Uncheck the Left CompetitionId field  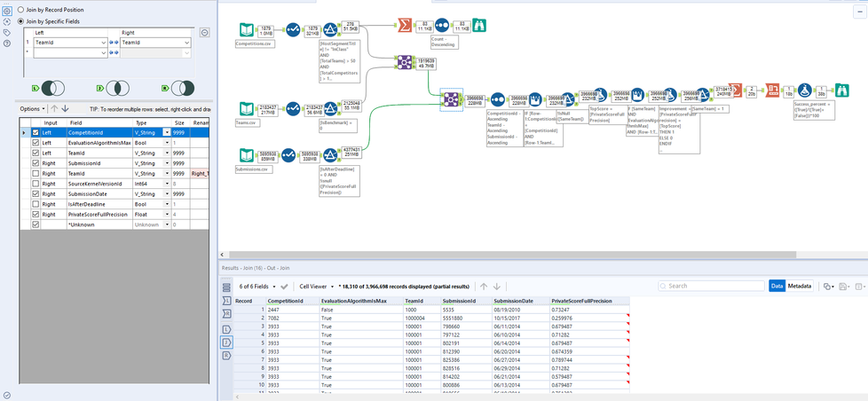pos(36,133)
